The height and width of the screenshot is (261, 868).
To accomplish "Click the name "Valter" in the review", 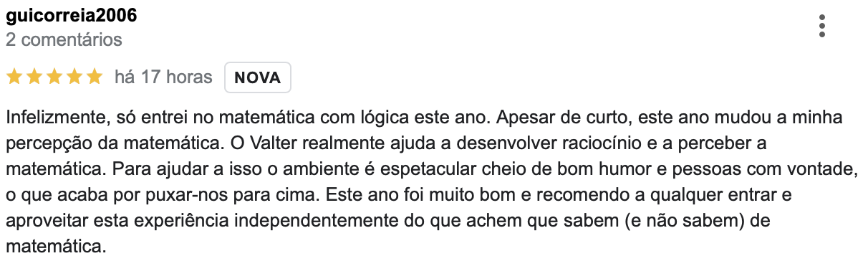I will 261,143.
